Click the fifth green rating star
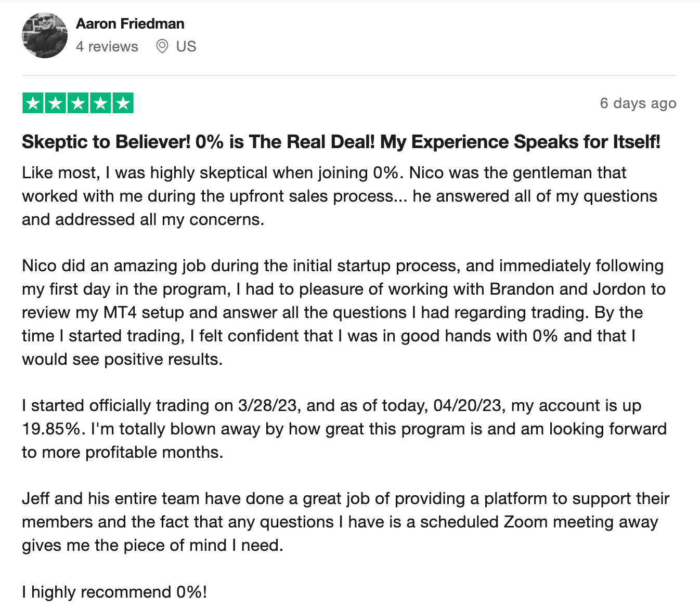 123,103
